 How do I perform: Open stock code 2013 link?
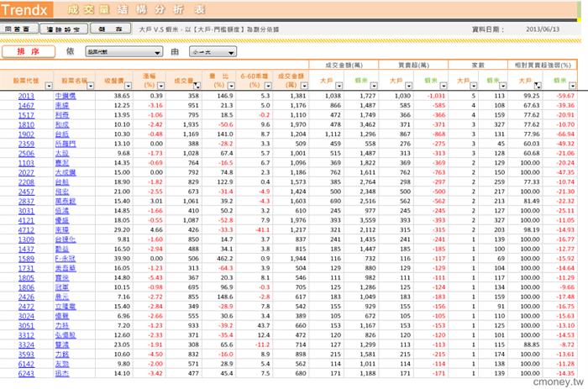pyautogui.click(x=26, y=97)
